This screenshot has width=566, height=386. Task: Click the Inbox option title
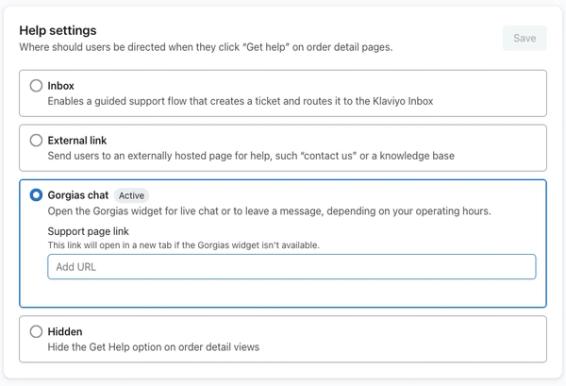click(61, 86)
